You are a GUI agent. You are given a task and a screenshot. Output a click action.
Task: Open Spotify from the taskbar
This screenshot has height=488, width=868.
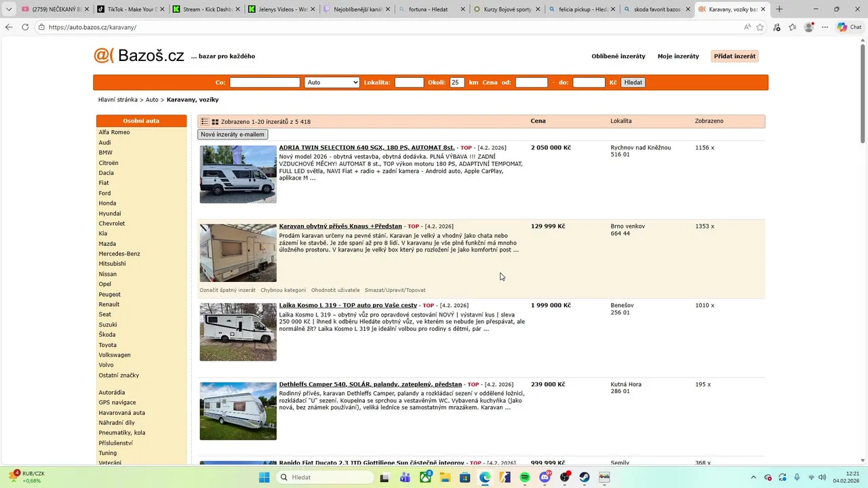[x=525, y=477]
